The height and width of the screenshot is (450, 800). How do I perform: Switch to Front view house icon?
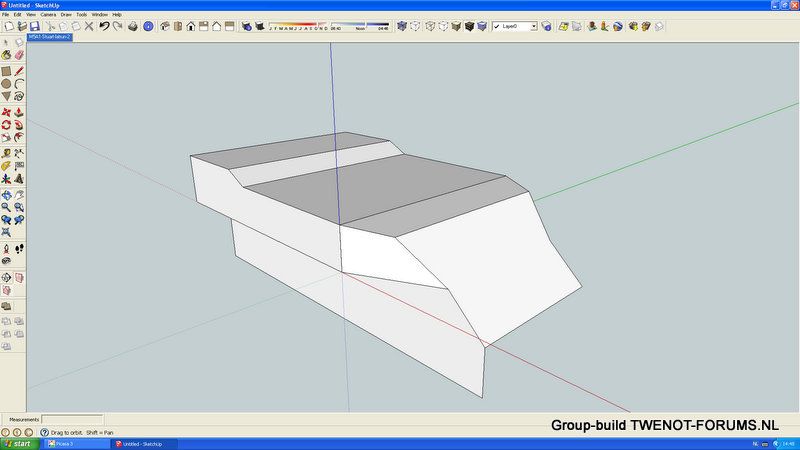pyautogui.click(x=191, y=26)
